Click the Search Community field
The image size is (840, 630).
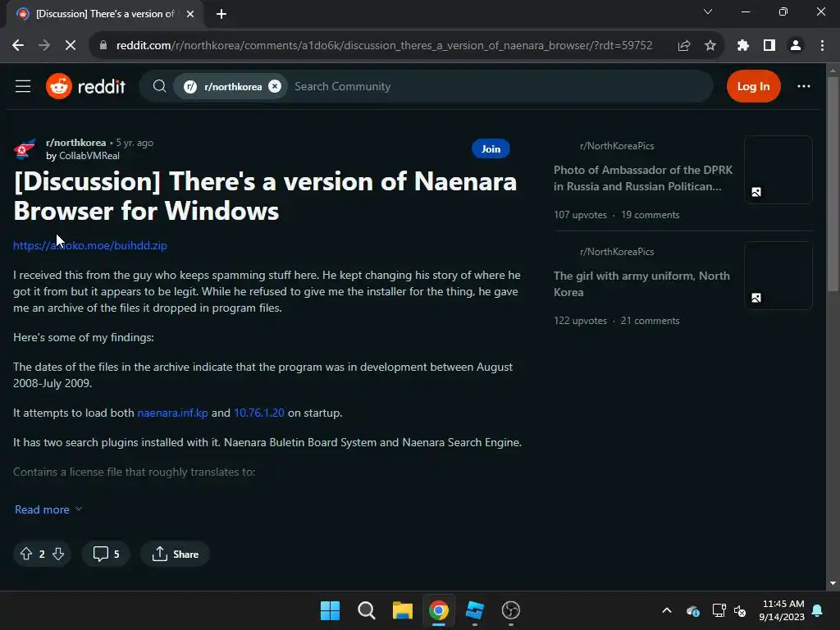click(498, 86)
